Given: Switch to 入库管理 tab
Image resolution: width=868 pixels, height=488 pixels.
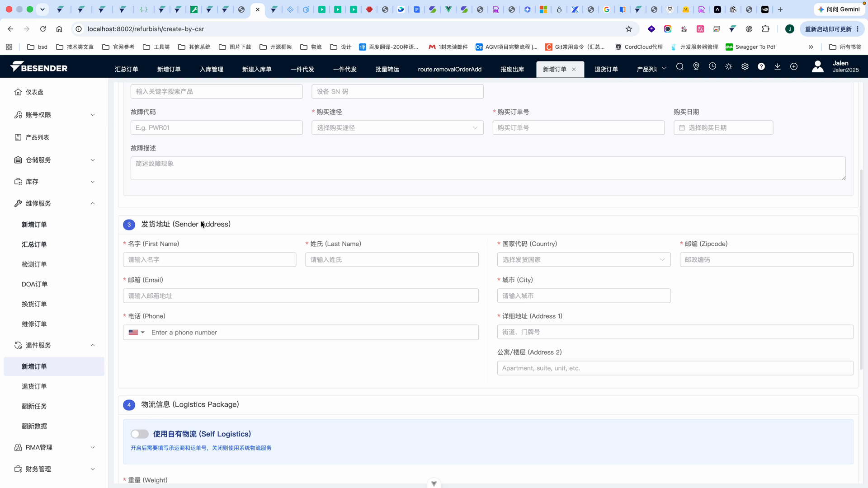Looking at the screenshot, I should coord(212,70).
